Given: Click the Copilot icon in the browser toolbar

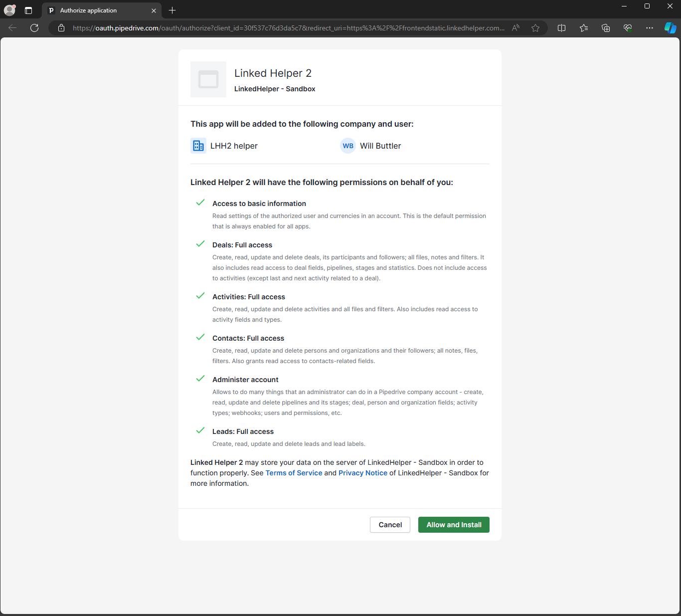Looking at the screenshot, I should coord(670,28).
